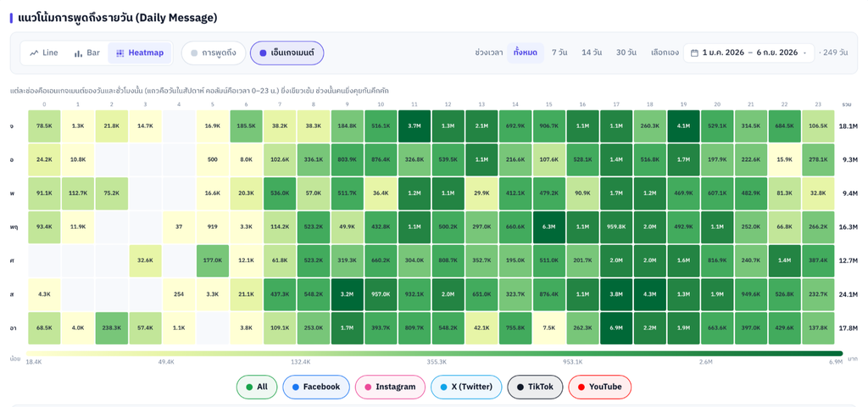Select the Heatmap view tab

140,53
